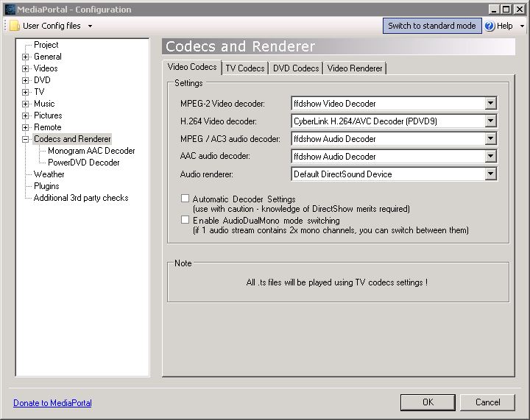Image resolution: width=530 pixels, height=420 pixels.
Task: Click the User Config files label
Action: pyautogui.click(x=52, y=26)
